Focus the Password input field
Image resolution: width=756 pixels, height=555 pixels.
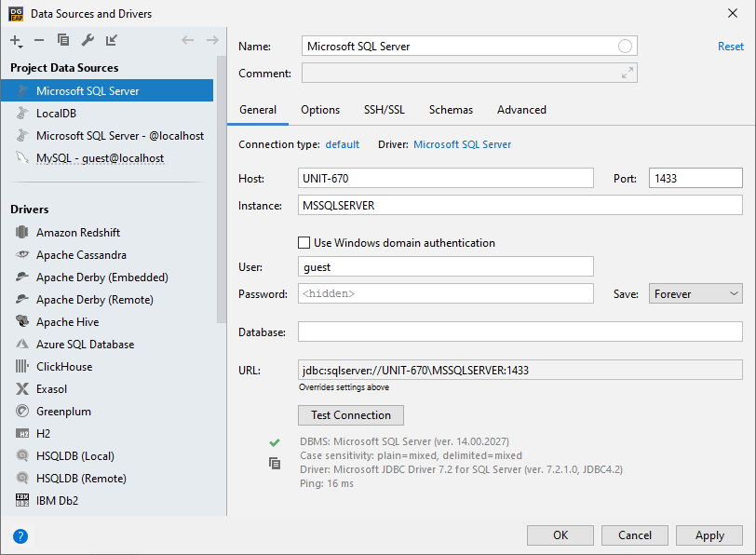click(x=445, y=293)
